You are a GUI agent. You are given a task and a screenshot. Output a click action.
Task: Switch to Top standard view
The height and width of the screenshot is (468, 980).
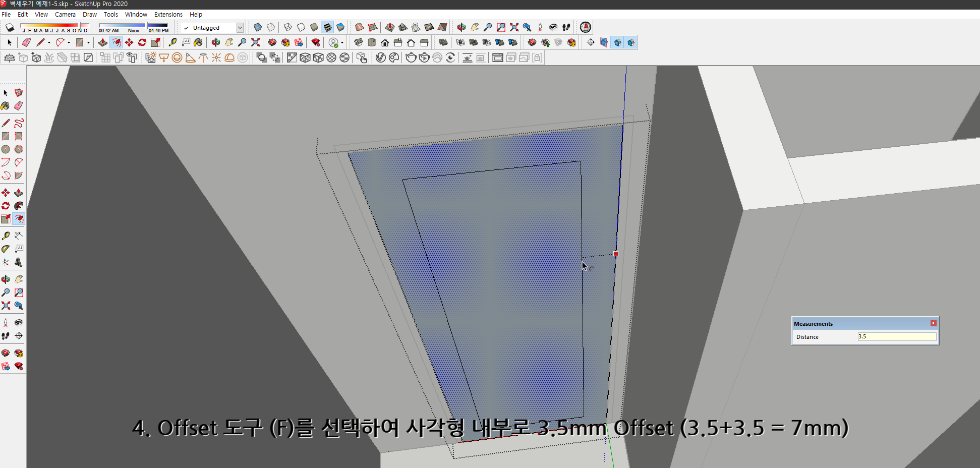[x=372, y=42]
